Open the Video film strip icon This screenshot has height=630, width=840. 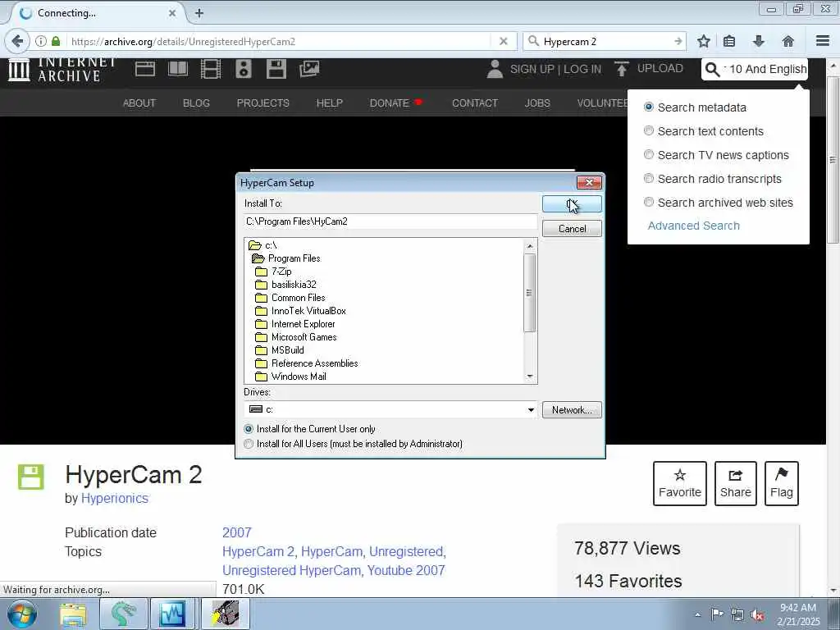tap(211, 69)
